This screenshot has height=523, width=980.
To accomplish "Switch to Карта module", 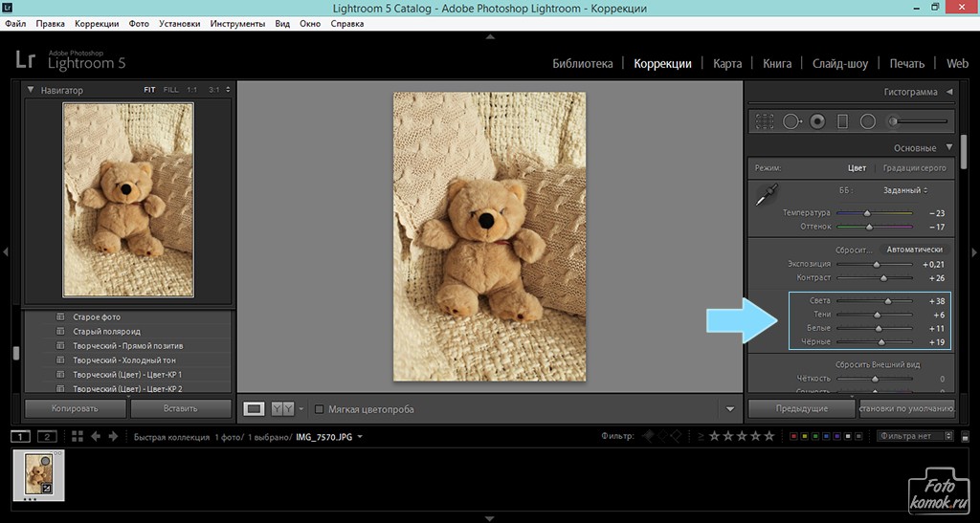I will 727,64.
